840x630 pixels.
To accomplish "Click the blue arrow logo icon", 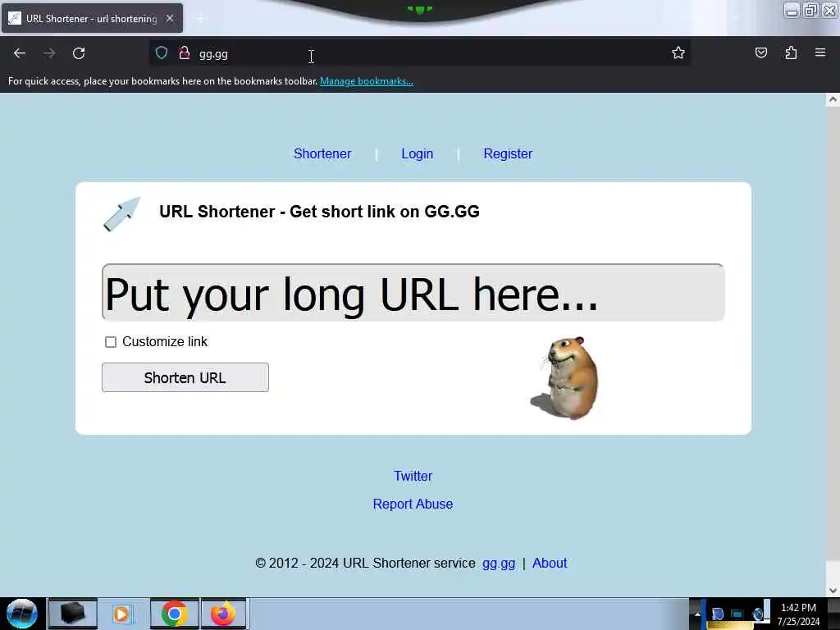I will click(x=121, y=214).
